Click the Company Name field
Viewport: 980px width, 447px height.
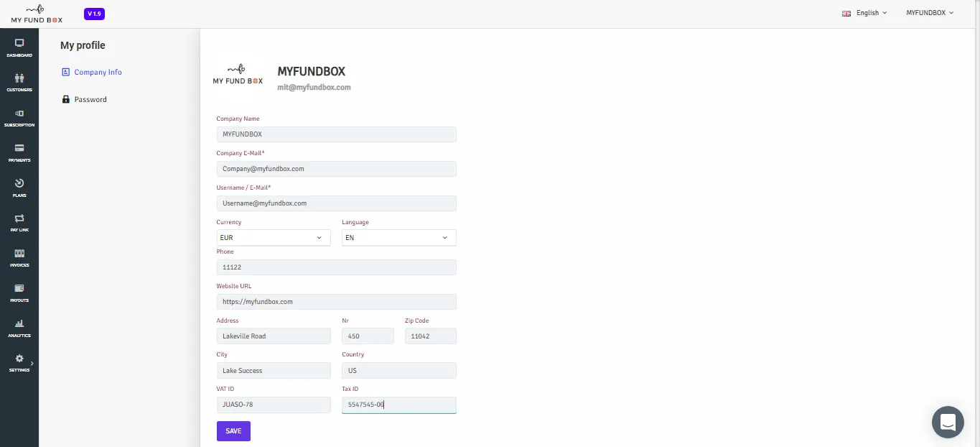(x=337, y=134)
